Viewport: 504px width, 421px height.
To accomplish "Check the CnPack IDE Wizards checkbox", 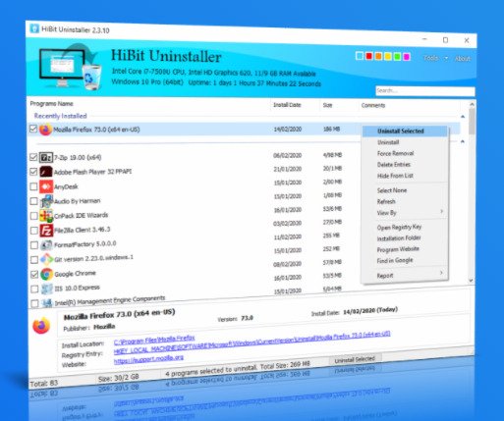I will tap(33, 216).
